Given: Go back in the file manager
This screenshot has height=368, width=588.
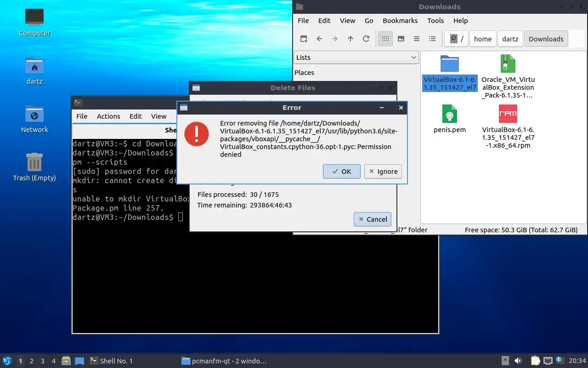Looking at the screenshot, I should point(319,39).
